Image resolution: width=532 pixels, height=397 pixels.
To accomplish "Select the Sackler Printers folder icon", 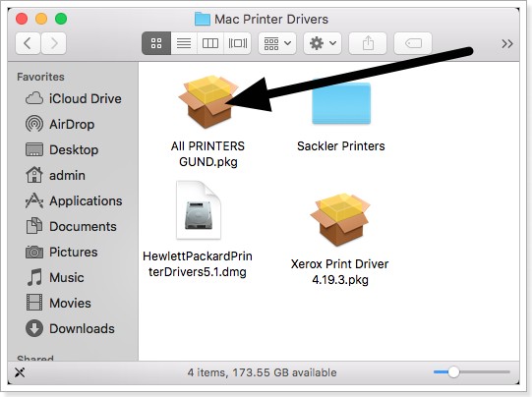I will [341, 103].
